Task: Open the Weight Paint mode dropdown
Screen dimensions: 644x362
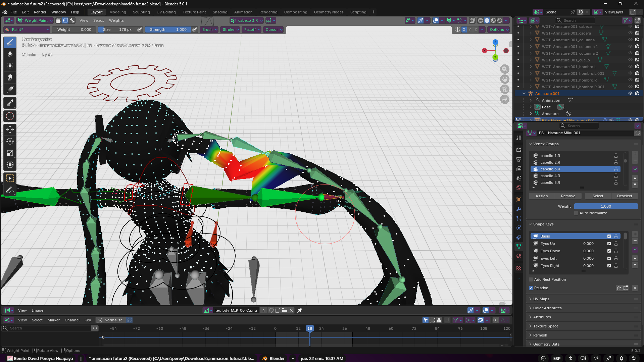Action: coord(35,20)
